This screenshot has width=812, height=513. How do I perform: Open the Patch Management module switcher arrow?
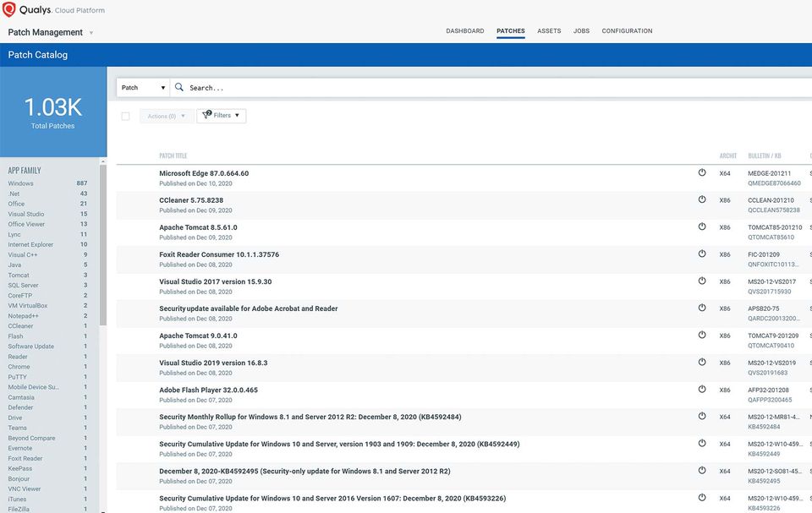tap(91, 33)
